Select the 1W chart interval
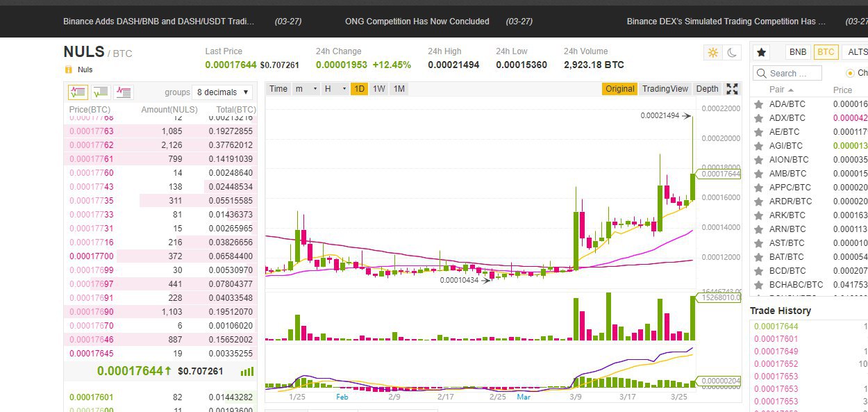The width and height of the screenshot is (868, 412). coord(379,89)
